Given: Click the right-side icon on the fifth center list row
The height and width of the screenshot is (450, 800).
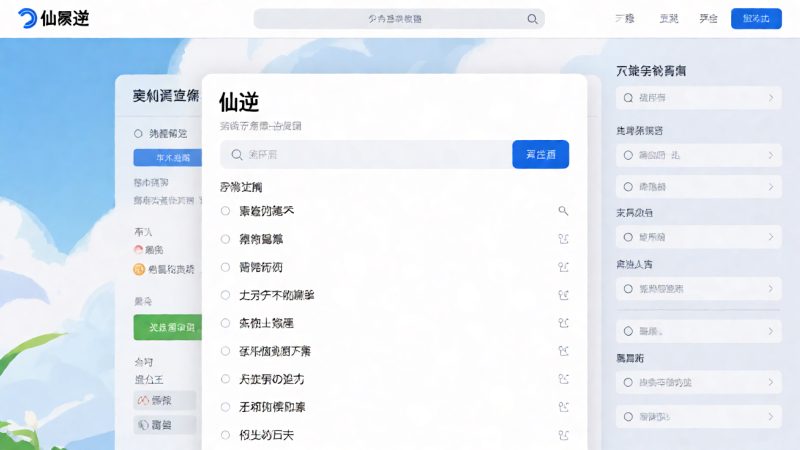Looking at the screenshot, I should coord(563,323).
